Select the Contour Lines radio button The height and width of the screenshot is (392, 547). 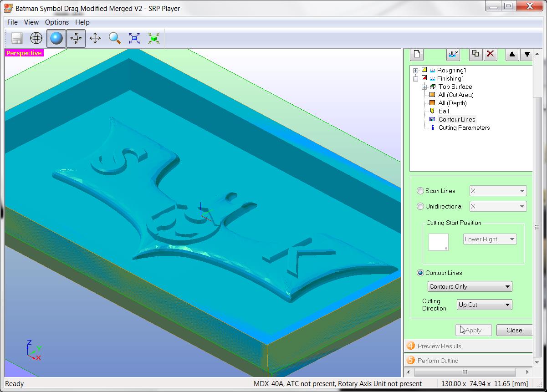click(420, 273)
